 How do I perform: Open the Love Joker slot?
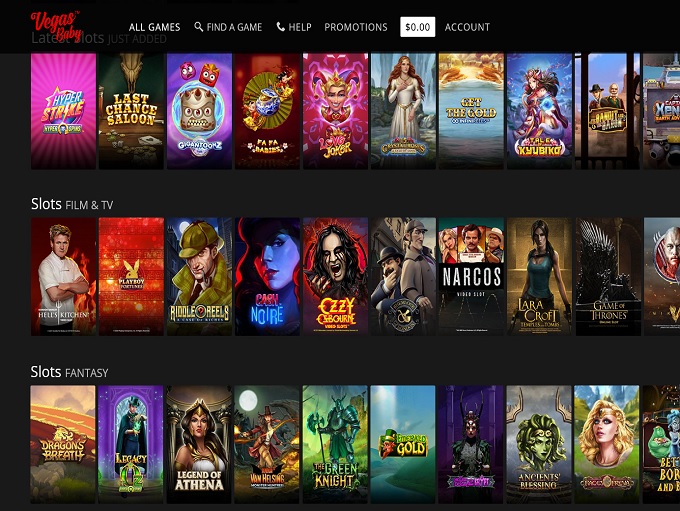pos(335,111)
